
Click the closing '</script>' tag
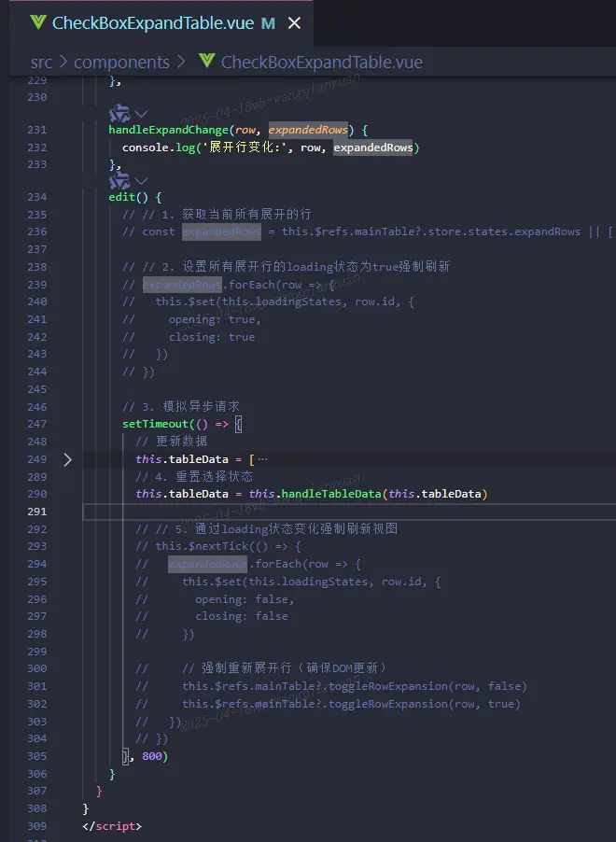112,826
